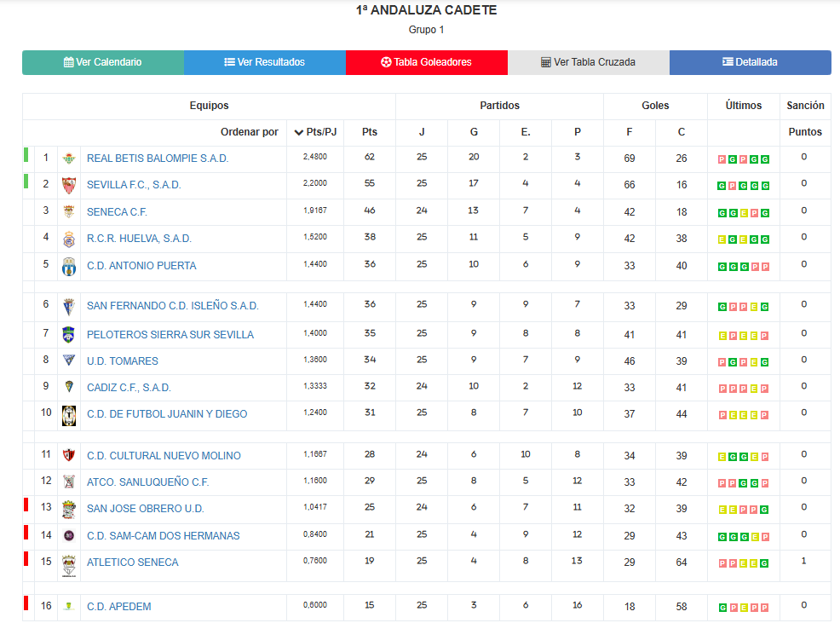Open ATCO. SANLUQUEÑO C.F. team link
Image resolution: width=840 pixels, height=623 pixels.
(148, 482)
